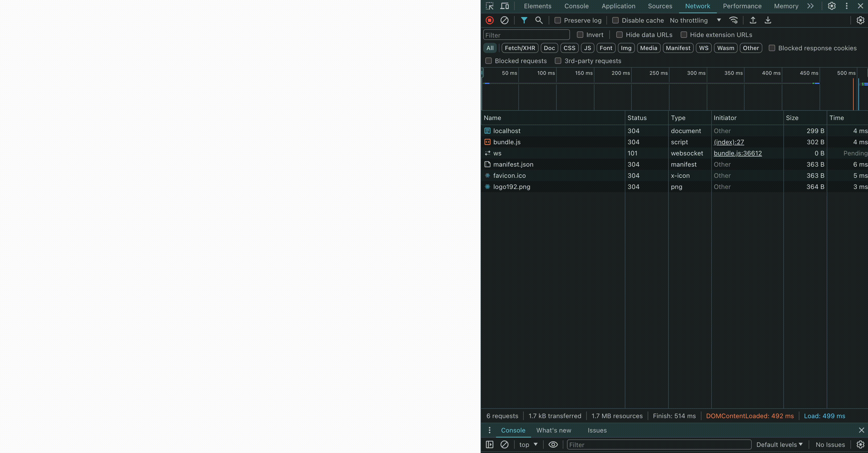Select the inspect element picker icon
This screenshot has width=868, height=453.
[x=490, y=6]
